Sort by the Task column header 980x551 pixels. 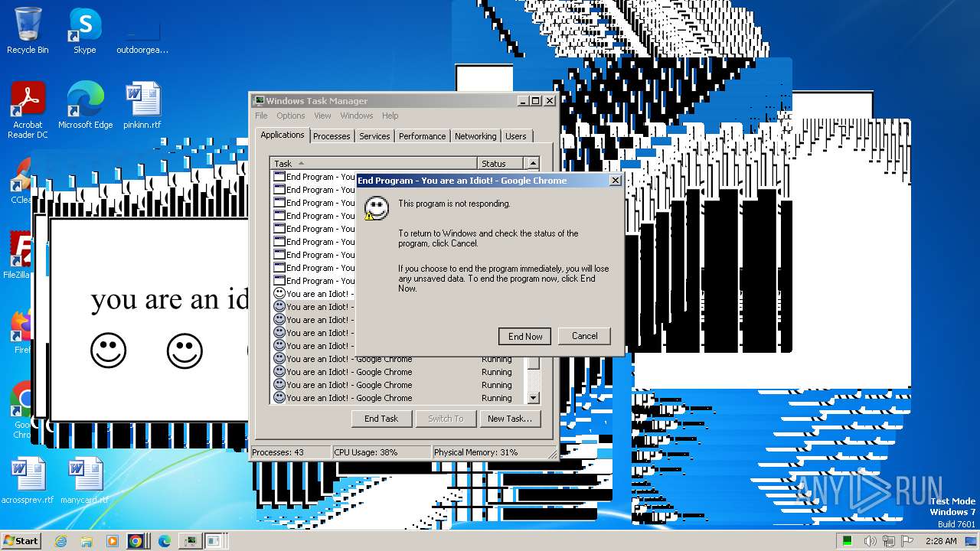(x=374, y=163)
